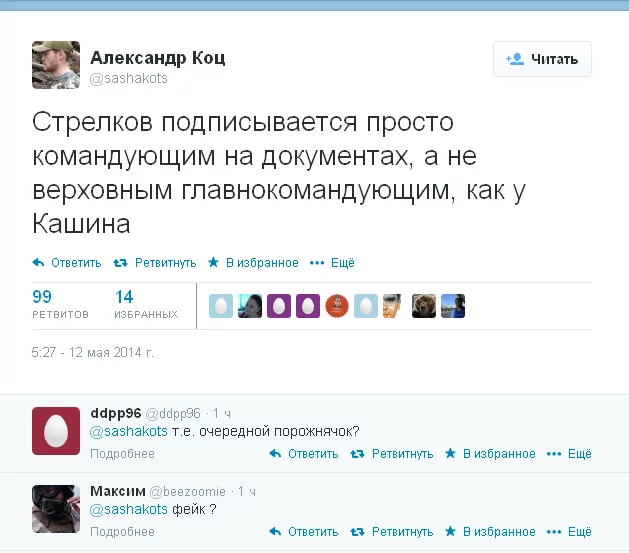Expand Подробнее under Максим reply
Image resolution: width=629 pixels, height=553 pixels.
tap(122, 532)
